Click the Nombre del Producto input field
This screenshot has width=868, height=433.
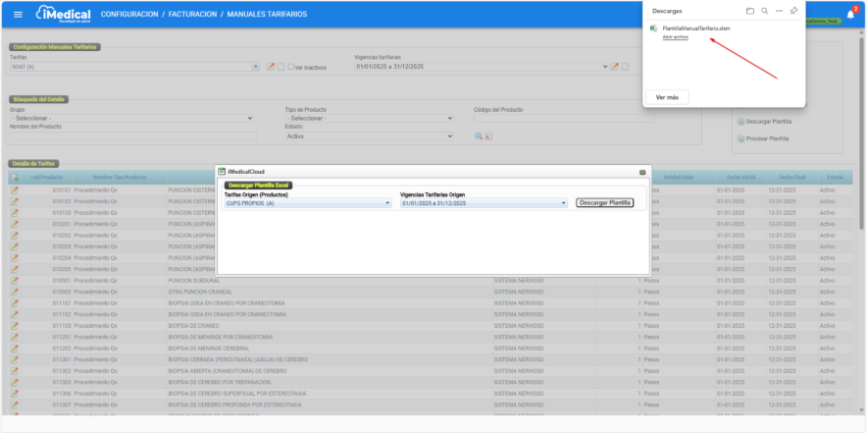(x=131, y=136)
